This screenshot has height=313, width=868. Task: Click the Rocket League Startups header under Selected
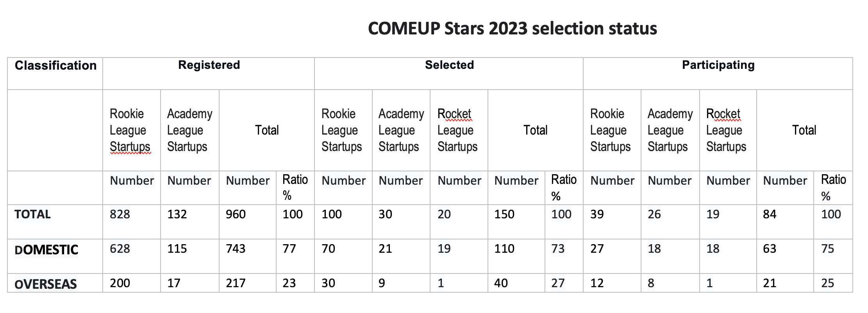pyautogui.click(x=457, y=130)
